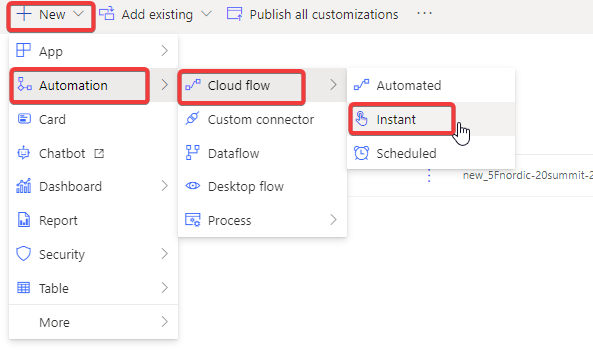Expand the Table submenu chevron
Screen dimensions: 593x360
[164, 288]
